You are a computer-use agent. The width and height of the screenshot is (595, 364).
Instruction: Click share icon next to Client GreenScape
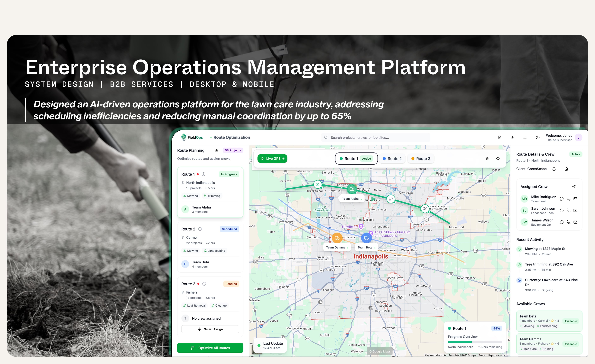(554, 169)
